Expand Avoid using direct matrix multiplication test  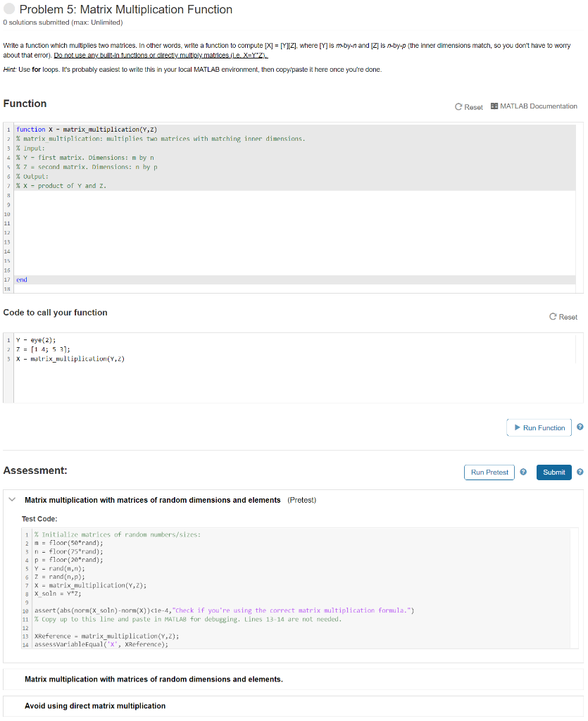(x=95, y=706)
